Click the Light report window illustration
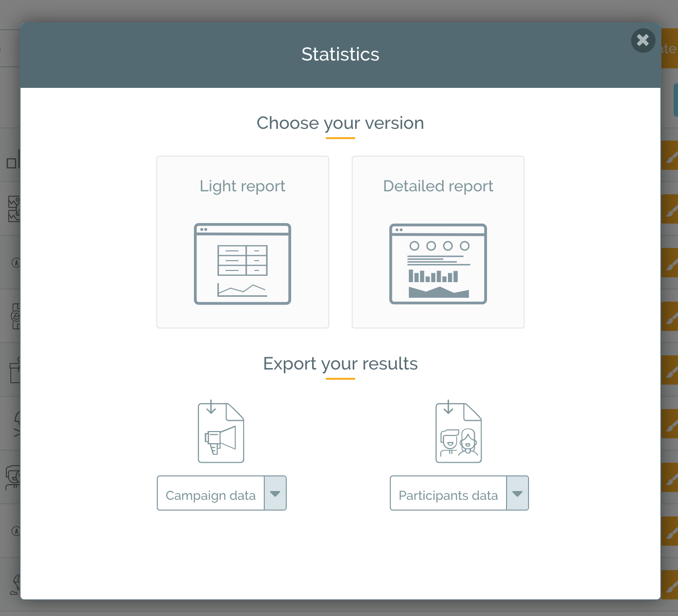Screen dimensions: 678x616 (x=242, y=264)
